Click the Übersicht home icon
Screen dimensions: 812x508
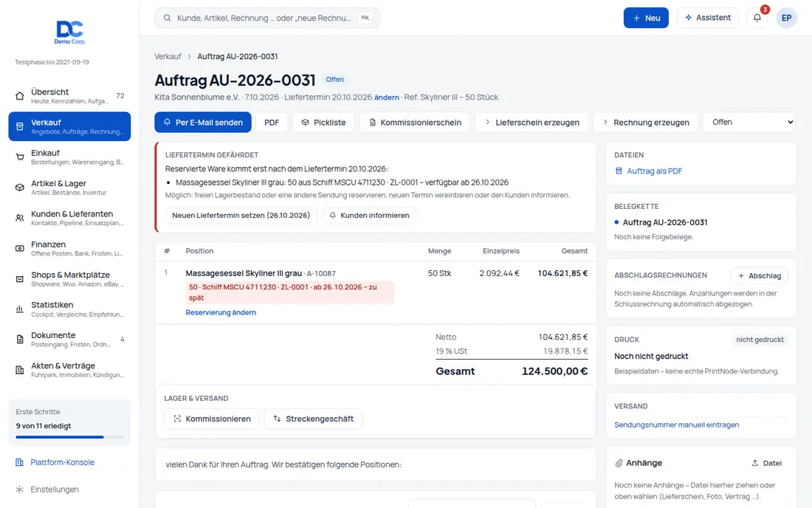[x=20, y=96]
